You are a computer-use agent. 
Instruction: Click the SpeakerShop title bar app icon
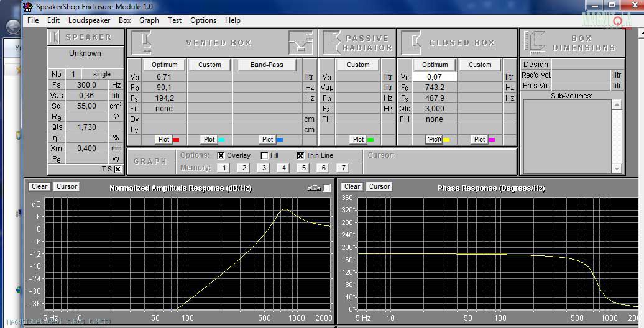coord(29,7)
